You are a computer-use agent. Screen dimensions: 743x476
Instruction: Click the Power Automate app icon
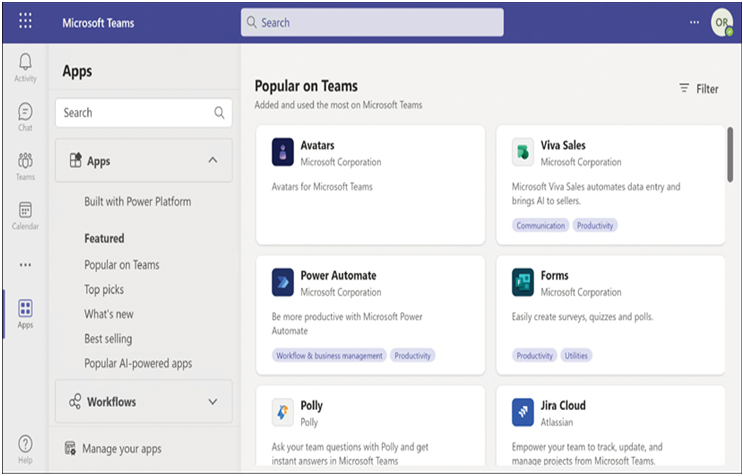click(x=282, y=282)
